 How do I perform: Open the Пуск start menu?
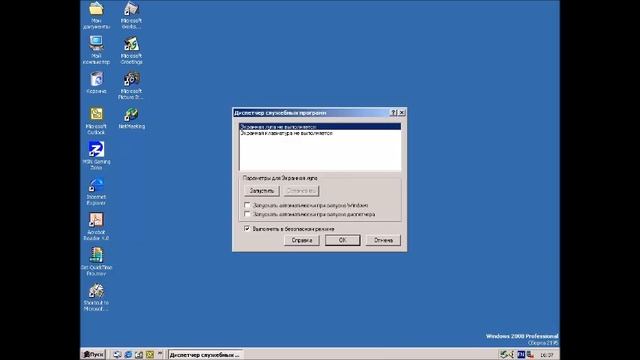pos(93,354)
